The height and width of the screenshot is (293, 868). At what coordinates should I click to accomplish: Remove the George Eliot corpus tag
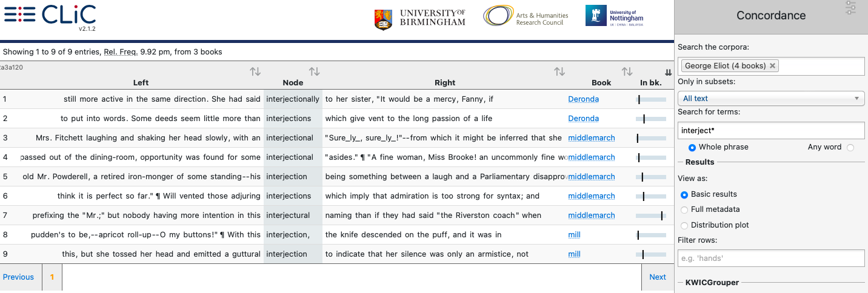(773, 66)
